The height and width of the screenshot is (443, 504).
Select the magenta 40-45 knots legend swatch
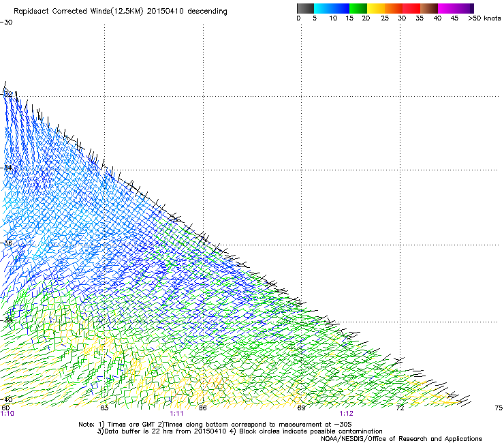447,8
